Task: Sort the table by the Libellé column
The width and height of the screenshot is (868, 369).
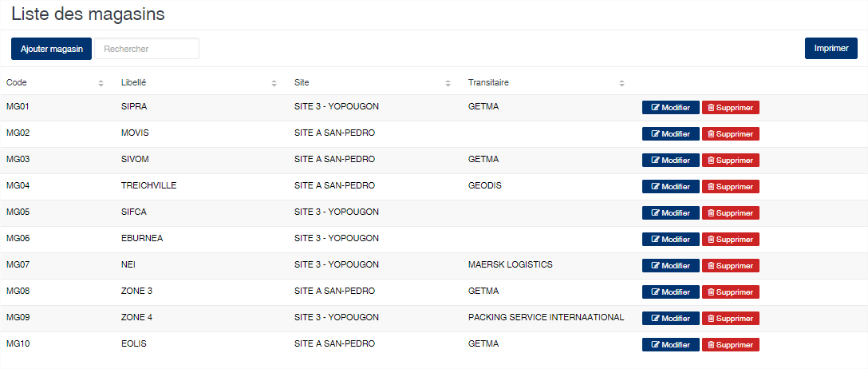Action: [199, 82]
